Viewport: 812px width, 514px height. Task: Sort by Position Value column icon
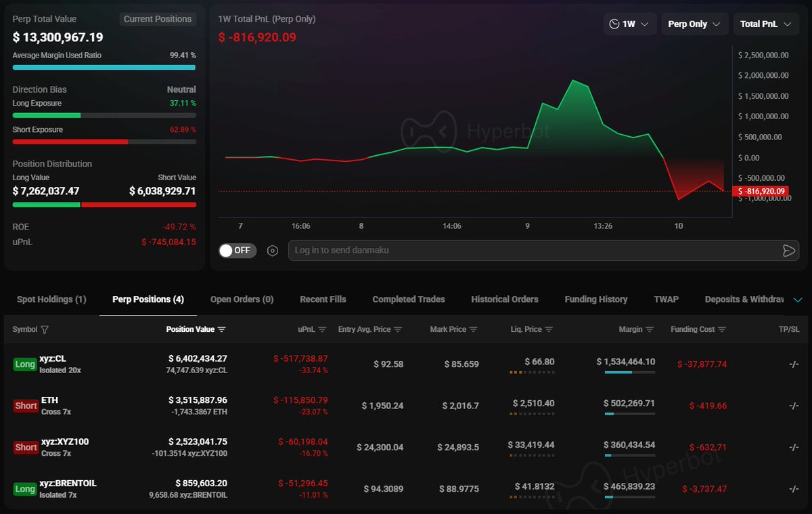(222, 330)
